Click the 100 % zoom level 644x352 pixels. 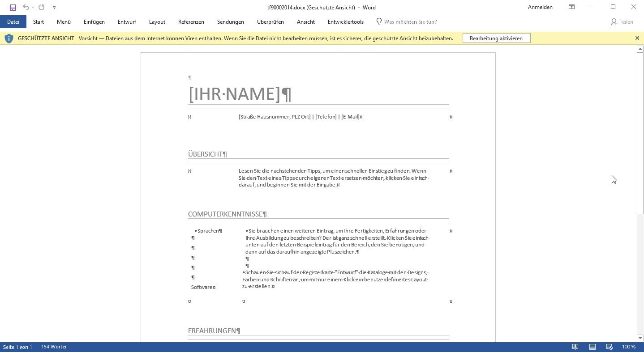[x=629, y=347]
